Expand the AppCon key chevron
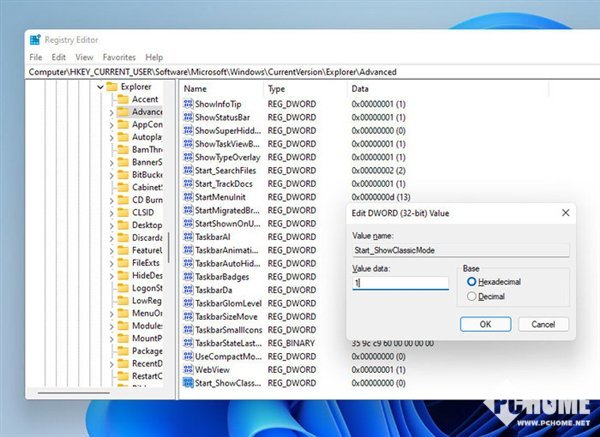 [111, 125]
